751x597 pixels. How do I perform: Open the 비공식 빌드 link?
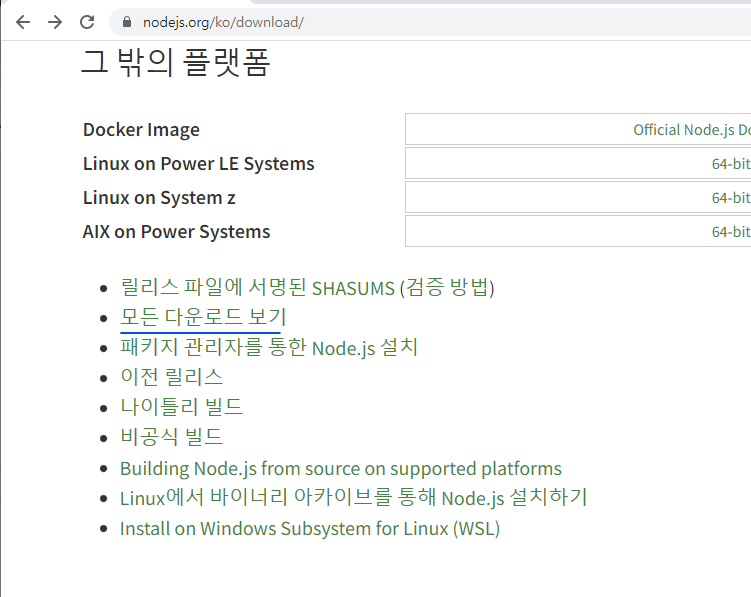click(x=171, y=437)
